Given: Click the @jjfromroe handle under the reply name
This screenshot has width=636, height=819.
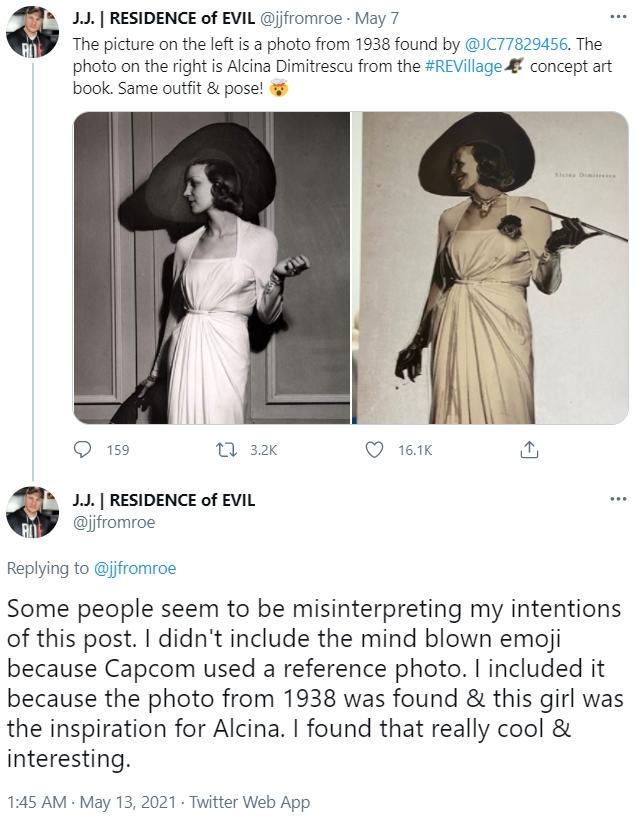Looking at the screenshot, I should 114,521.
